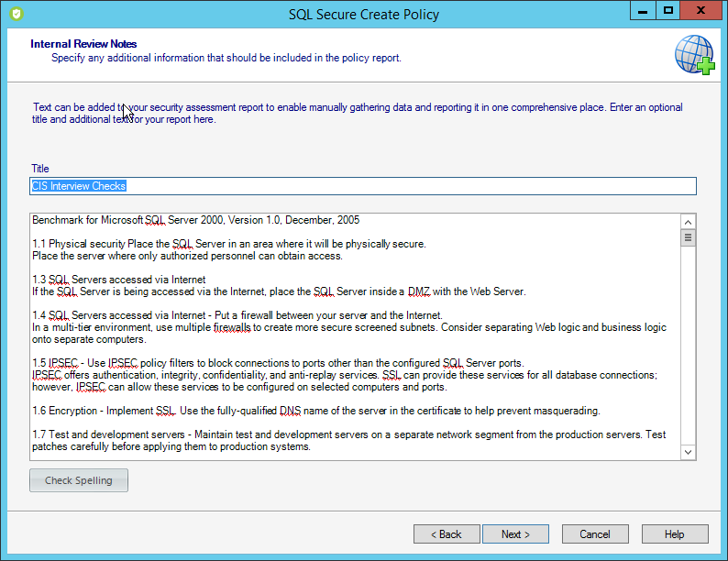728x561 pixels.
Task: Close the SQL Secure Create Policy window
Action: pos(701,11)
